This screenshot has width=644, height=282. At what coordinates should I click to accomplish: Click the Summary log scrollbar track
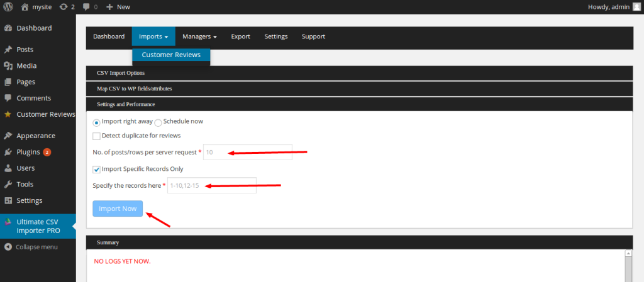click(x=628, y=269)
